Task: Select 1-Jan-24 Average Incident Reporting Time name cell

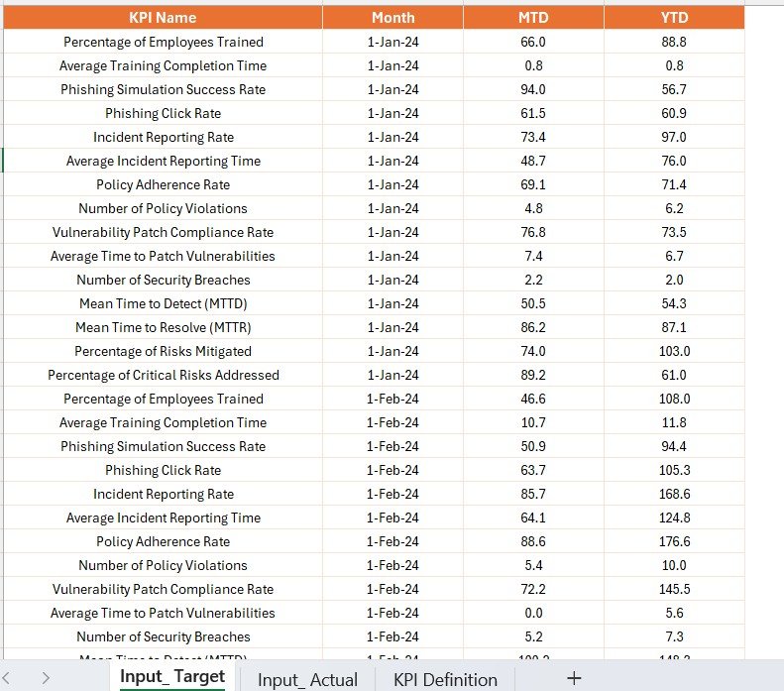Action: click(x=163, y=161)
